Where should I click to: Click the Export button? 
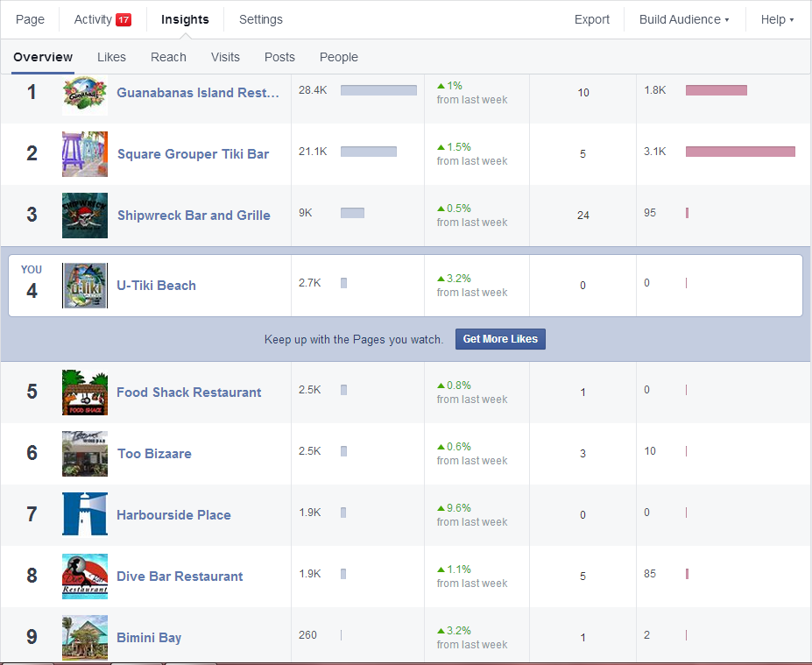click(x=592, y=19)
